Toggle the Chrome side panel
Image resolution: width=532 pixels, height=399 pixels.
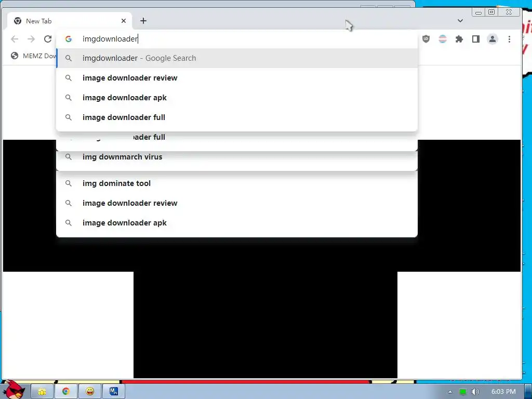(x=476, y=39)
